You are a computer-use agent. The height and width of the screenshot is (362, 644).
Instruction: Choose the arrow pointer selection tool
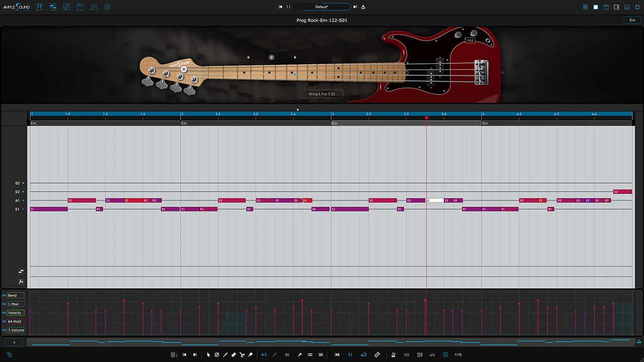208,354
